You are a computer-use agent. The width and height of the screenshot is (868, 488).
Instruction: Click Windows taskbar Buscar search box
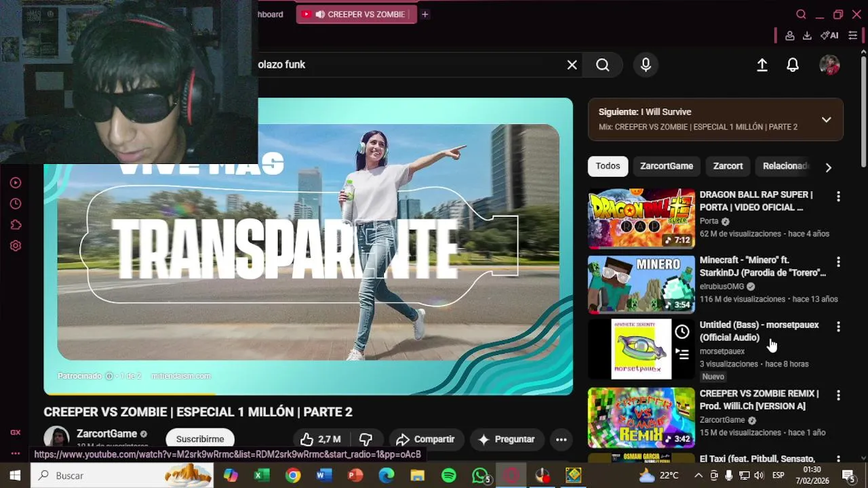(x=123, y=476)
